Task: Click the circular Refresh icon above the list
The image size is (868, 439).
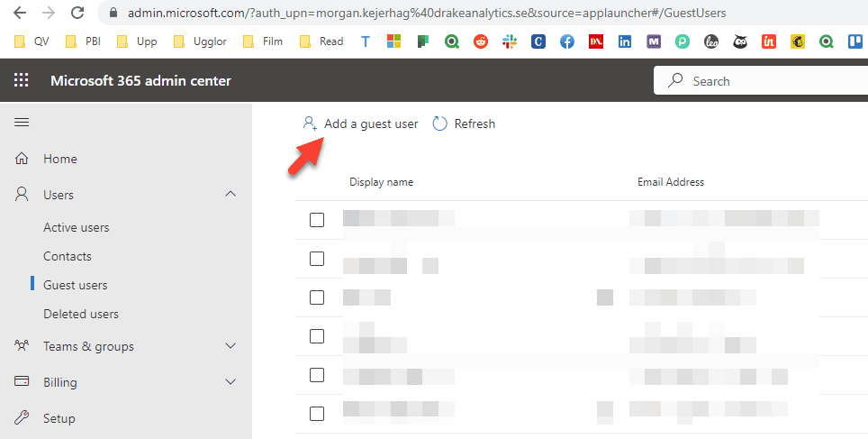Action: (x=439, y=123)
